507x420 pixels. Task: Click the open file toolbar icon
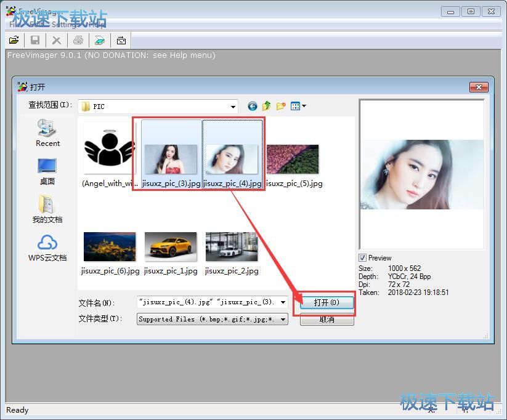click(x=14, y=40)
